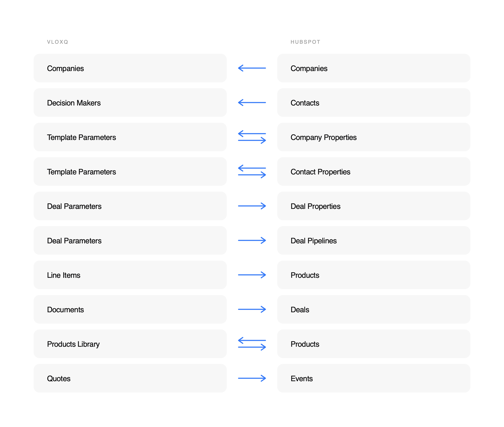
Task: Select the Companies box under VLOXQ
Action: point(130,68)
